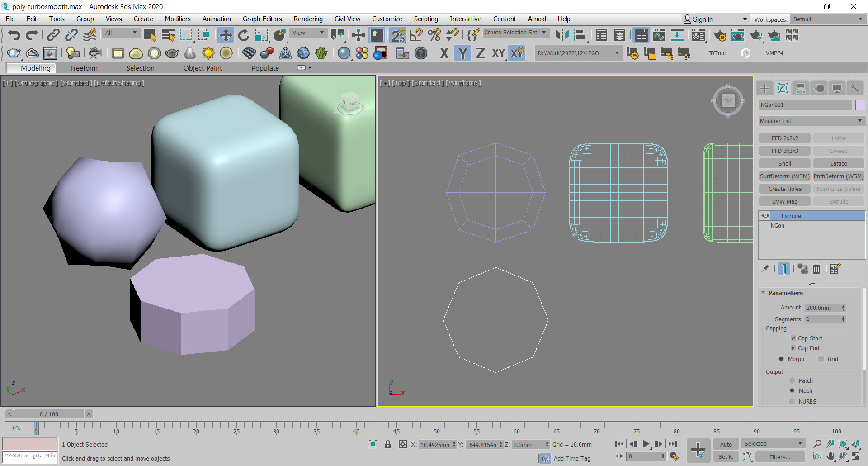
Task: Click the Pin Stack icon
Action: tap(765, 269)
